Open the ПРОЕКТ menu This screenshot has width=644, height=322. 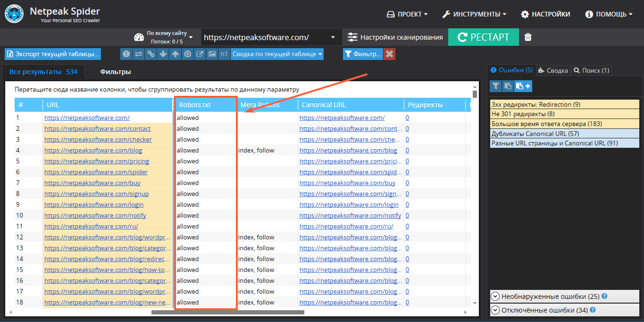pos(407,14)
